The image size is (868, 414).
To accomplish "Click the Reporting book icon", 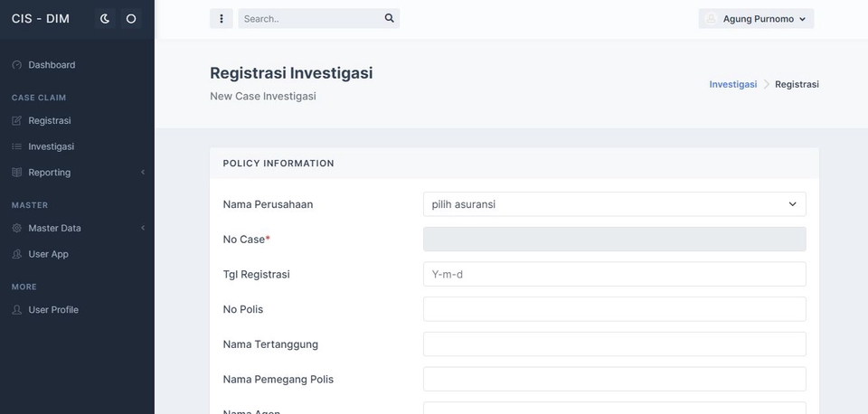I will (16, 172).
